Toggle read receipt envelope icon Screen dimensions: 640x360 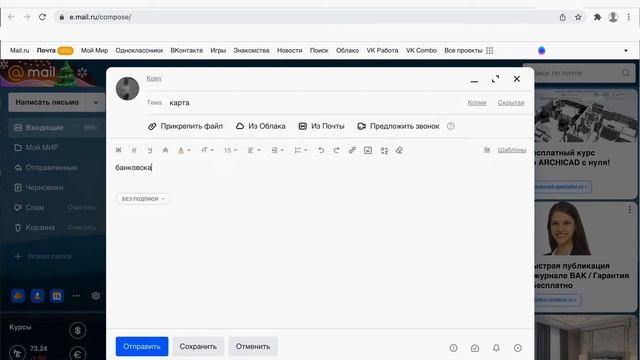(475, 348)
